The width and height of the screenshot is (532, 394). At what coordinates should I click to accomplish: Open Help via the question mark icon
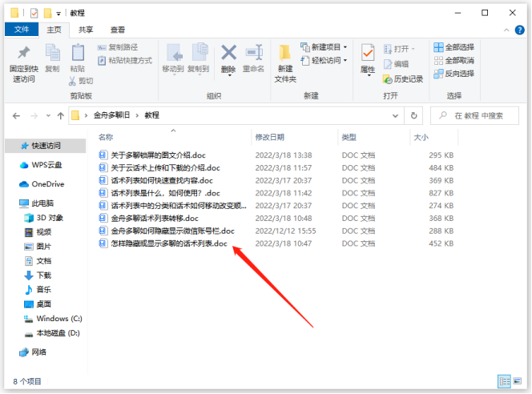[x=519, y=30]
